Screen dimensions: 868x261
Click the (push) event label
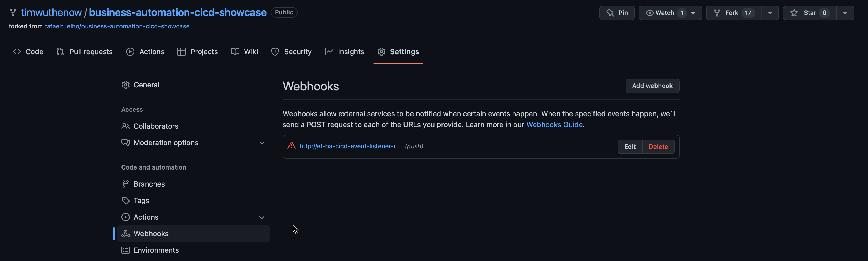[x=414, y=146]
